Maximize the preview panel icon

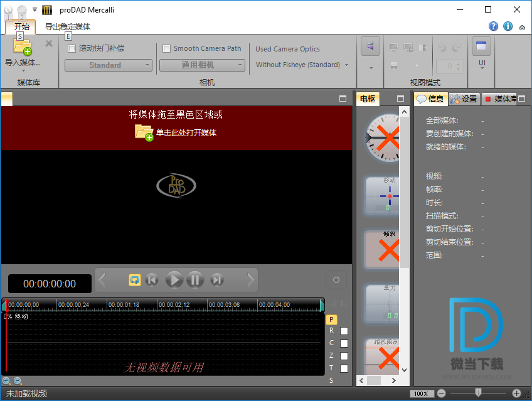343,99
